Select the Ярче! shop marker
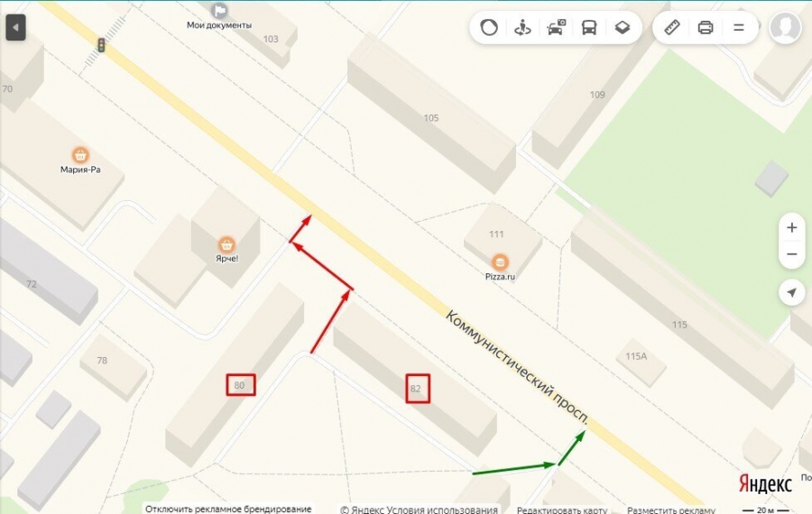Screen dimensions: 812x514 pos(226,243)
